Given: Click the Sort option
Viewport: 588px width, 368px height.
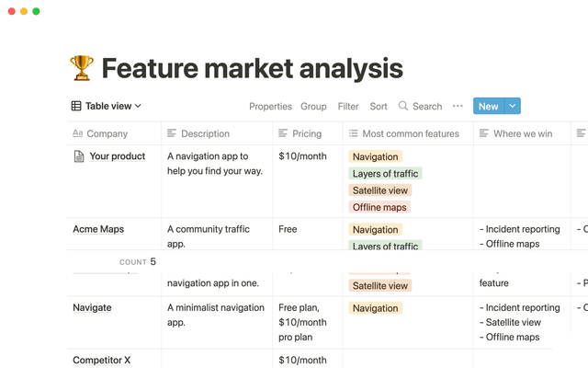Looking at the screenshot, I should (379, 107).
